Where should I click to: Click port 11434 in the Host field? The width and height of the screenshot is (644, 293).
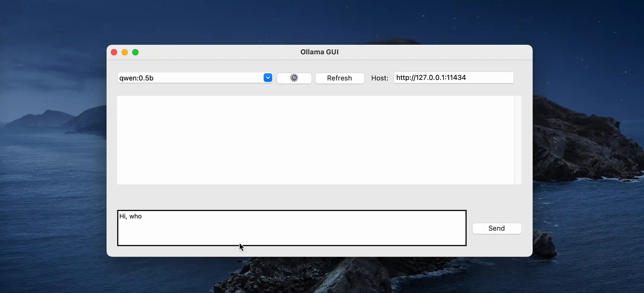coord(456,78)
